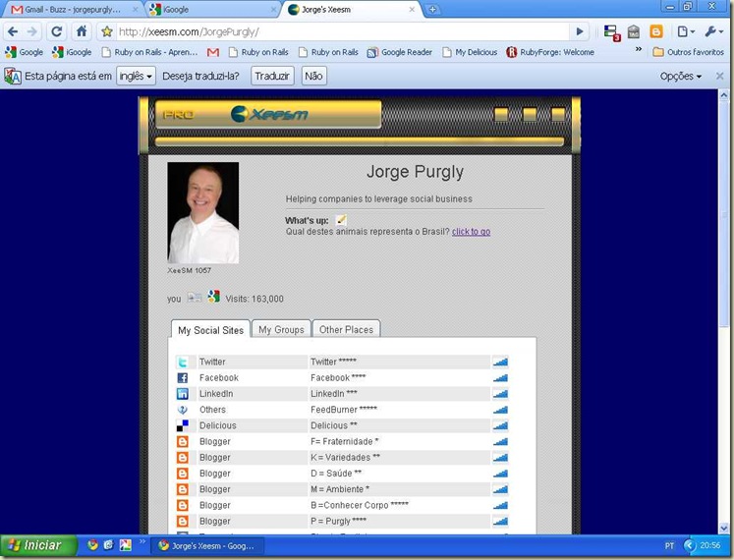Select the My Social Sites tab
This screenshot has height=560, width=734.
[210, 330]
